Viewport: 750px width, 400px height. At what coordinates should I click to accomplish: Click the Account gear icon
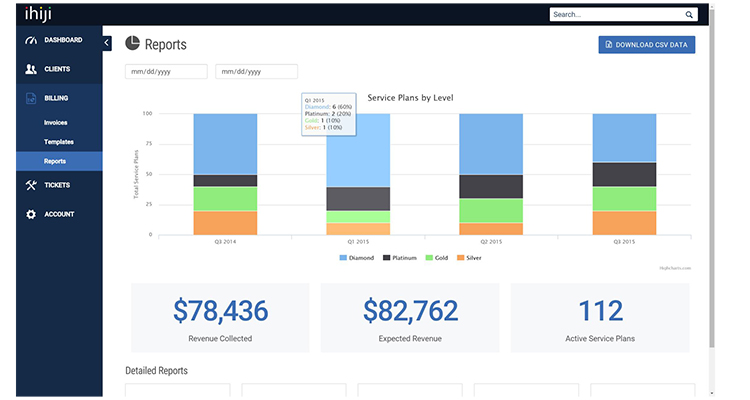pos(31,214)
